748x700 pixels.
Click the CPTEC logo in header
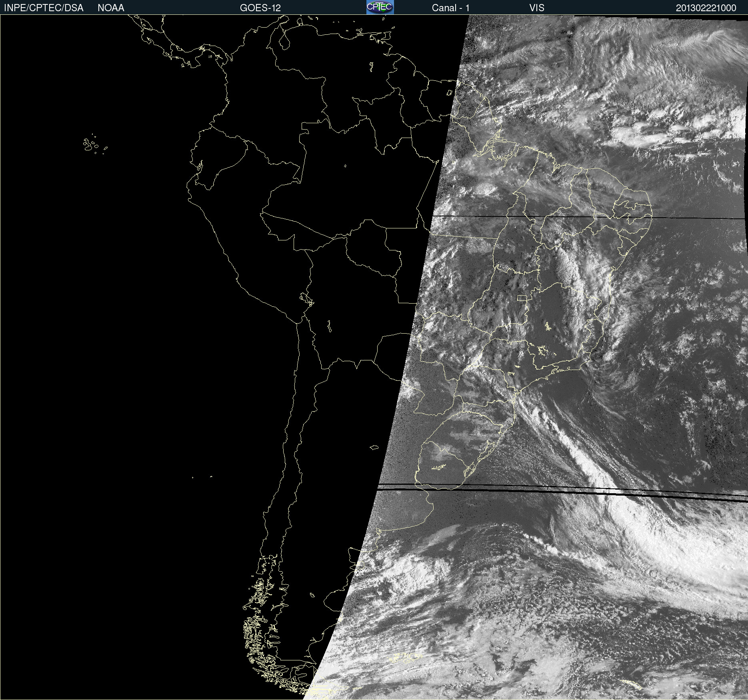pos(380,7)
